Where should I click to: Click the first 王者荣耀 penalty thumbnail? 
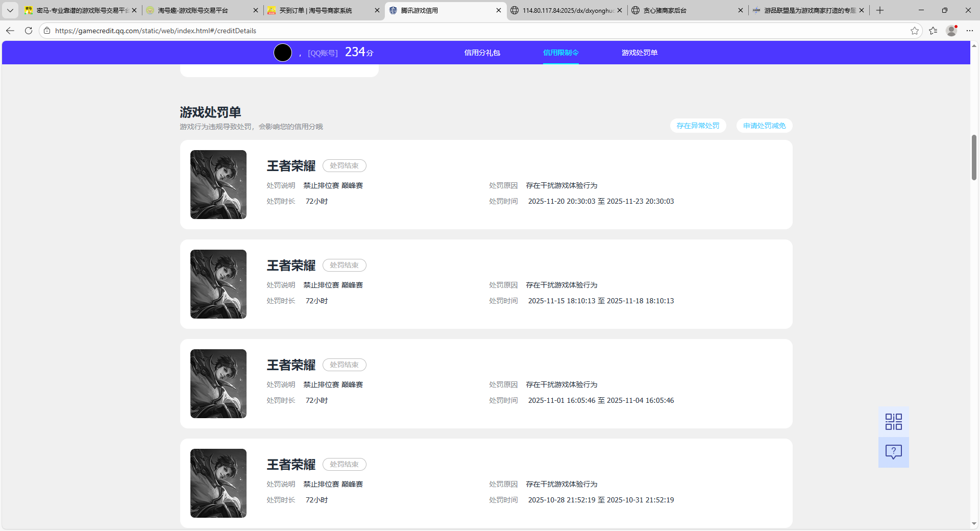(218, 184)
